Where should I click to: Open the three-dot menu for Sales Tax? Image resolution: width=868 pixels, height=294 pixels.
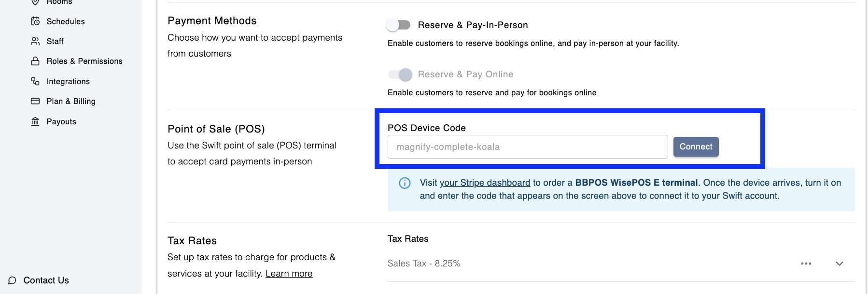(x=806, y=264)
